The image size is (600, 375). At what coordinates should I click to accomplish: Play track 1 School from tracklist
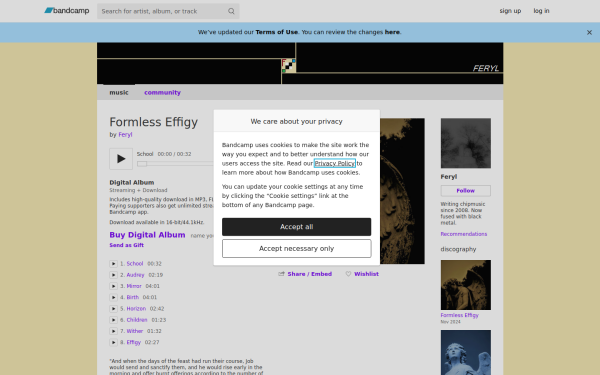click(x=113, y=264)
